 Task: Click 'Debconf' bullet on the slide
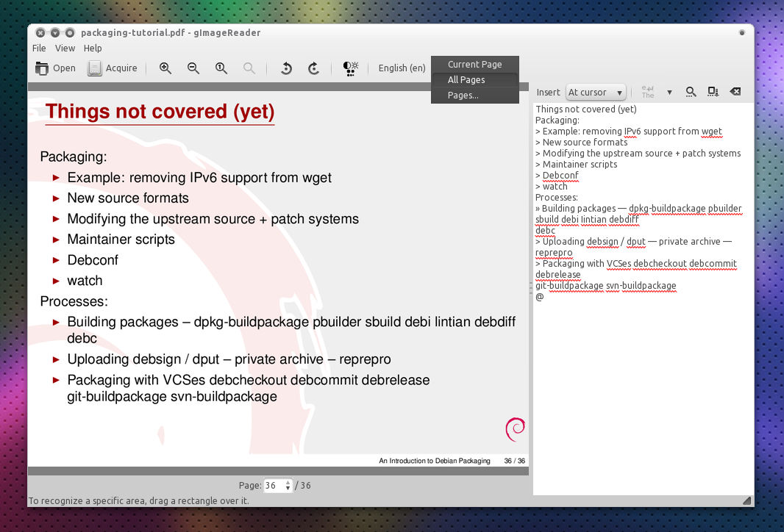tap(93, 260)
